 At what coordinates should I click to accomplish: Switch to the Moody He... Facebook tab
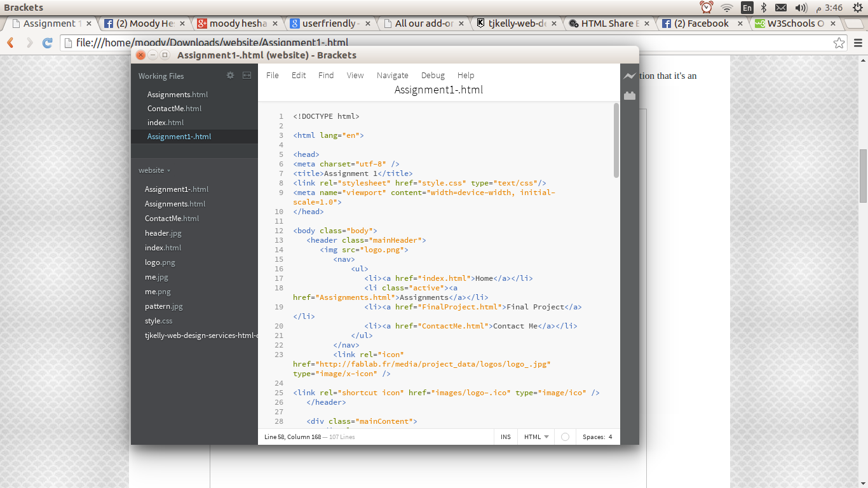point(146,24)
